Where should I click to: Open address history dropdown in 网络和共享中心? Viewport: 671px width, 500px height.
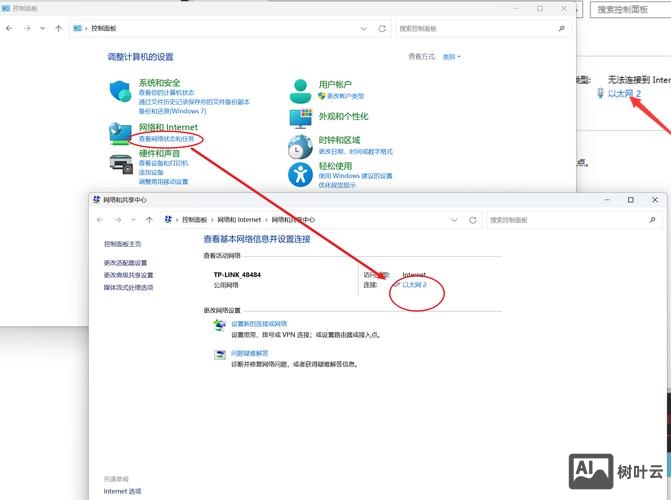[454, 220]
